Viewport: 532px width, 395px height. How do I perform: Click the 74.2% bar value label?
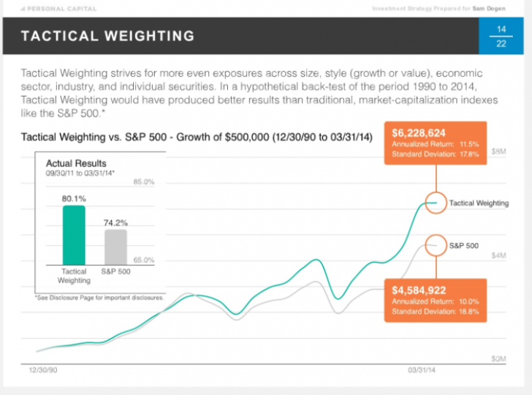(x=115, y=223)
